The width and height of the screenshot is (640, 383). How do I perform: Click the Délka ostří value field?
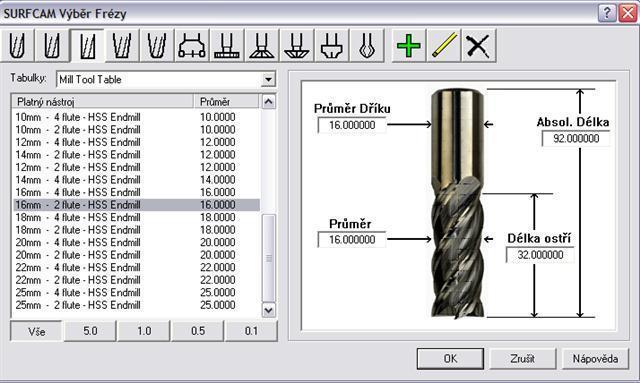(540, 255)
